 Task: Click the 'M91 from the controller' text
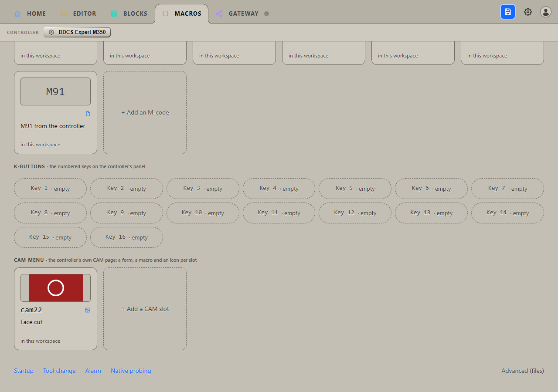point(53,126)
